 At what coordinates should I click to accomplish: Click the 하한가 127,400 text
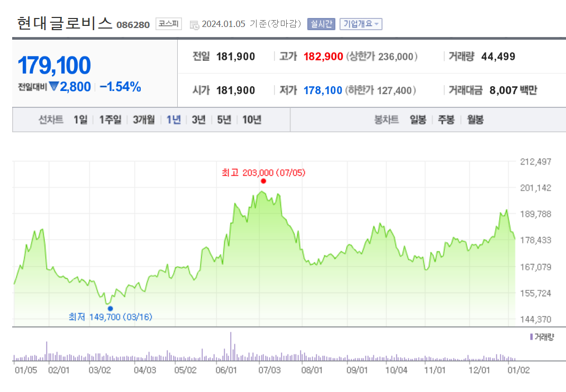coord(380,90)
